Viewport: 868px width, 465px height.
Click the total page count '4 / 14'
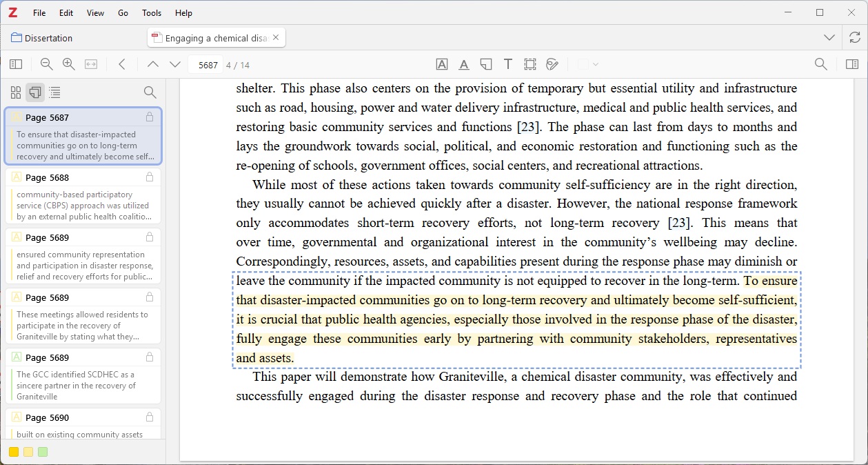(x=238, y=65)
